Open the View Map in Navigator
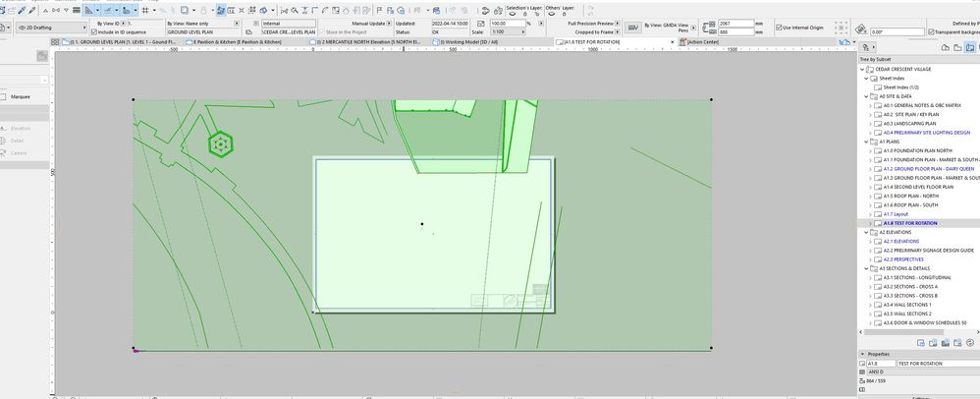 pyautogui.click(x=957, y=47)
